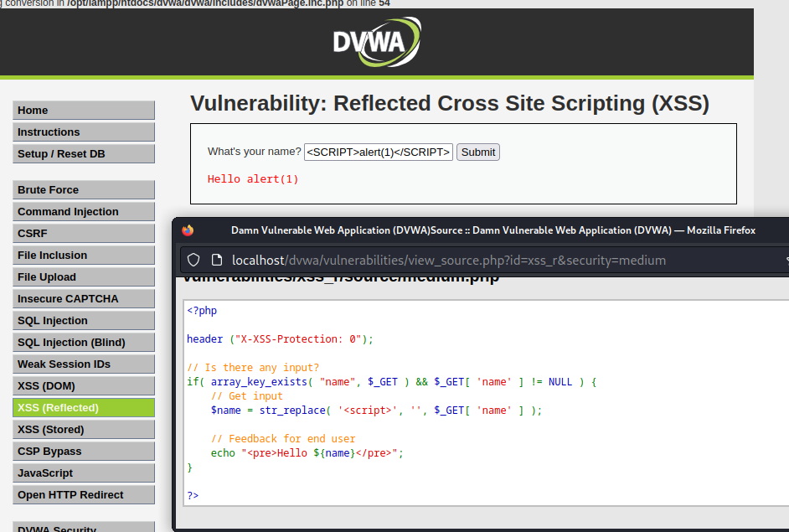Click the X-XSS-Protection header code line

pos(280,339)
